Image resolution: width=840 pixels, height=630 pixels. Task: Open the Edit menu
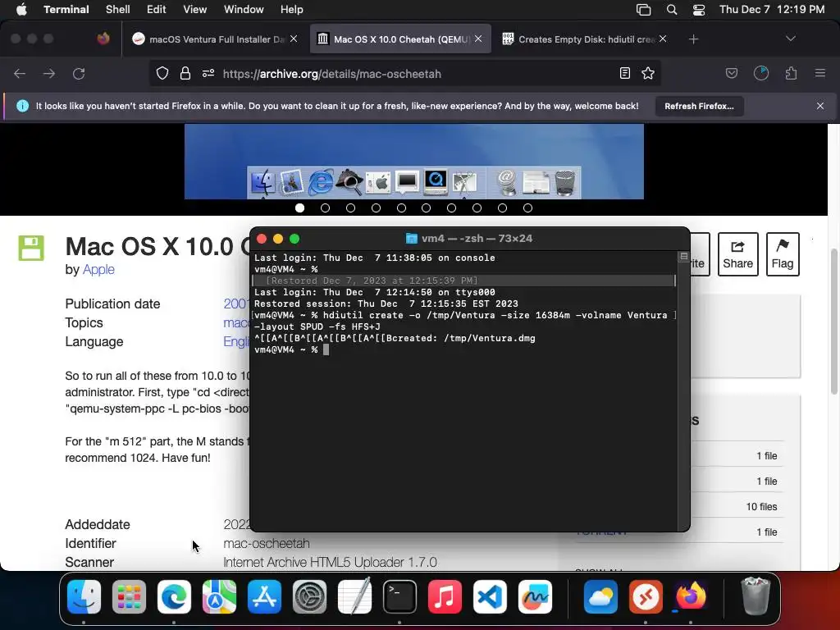156,9
